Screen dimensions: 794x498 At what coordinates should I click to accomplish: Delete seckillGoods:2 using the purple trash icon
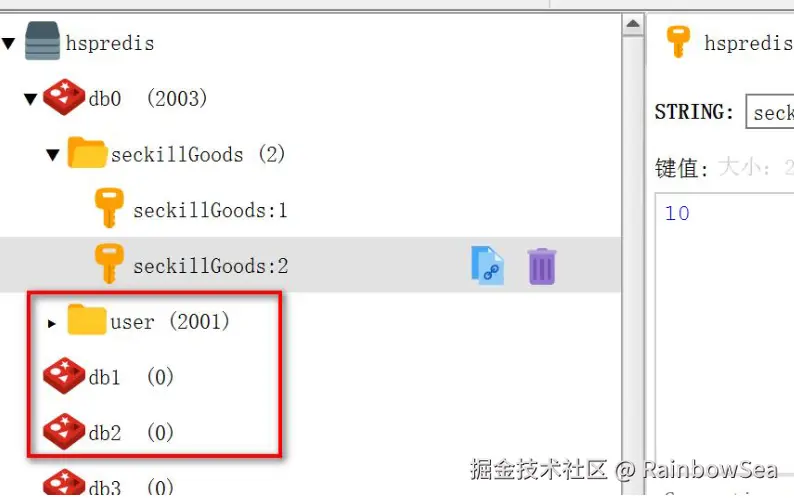pyautogui.click(x=542, y=266)
